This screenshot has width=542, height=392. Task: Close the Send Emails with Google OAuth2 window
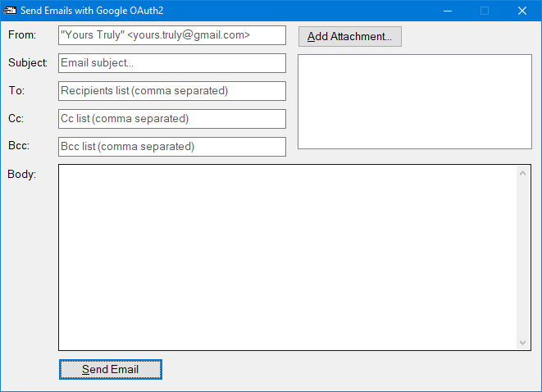[x=522, y=11]
